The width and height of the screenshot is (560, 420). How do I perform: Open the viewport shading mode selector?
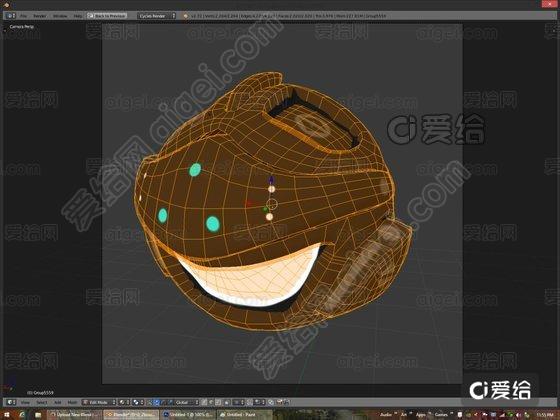coord(124,402)
